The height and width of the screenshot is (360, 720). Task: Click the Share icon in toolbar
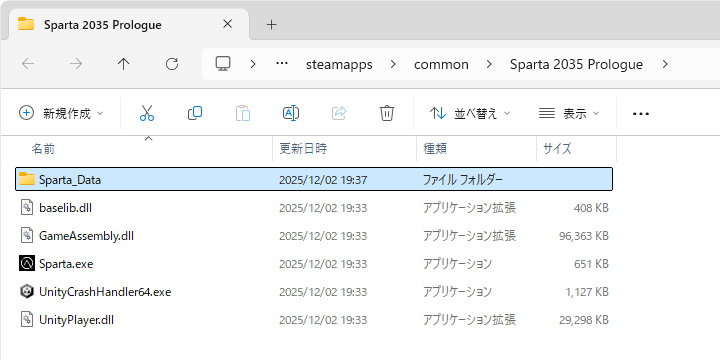pos(339,113)
